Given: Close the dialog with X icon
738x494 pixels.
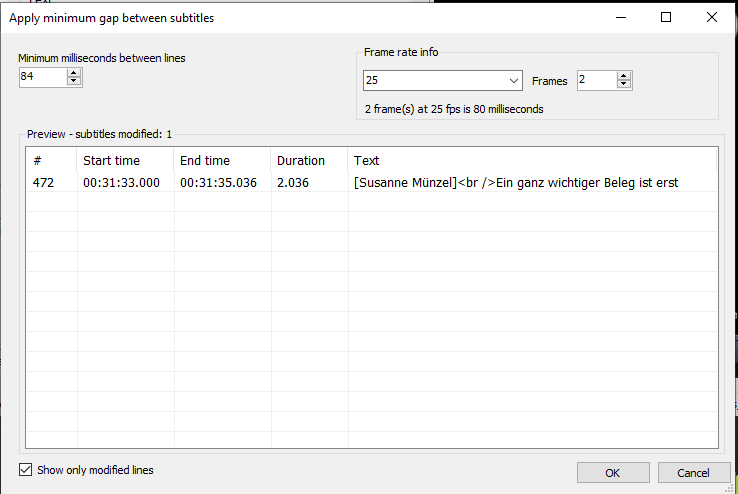Looking at the screenshot, I should [x=712, y=17].
